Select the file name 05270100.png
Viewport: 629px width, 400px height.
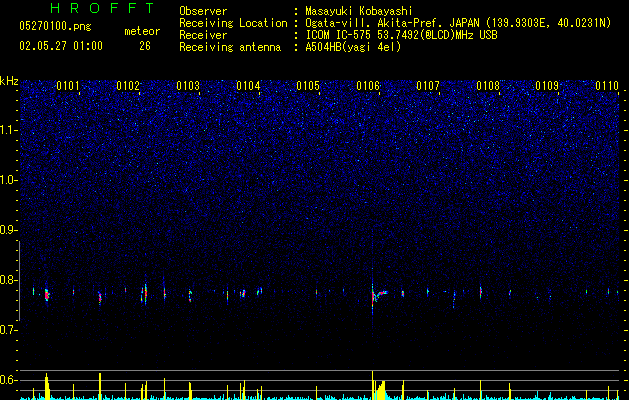tap(55, 27)
